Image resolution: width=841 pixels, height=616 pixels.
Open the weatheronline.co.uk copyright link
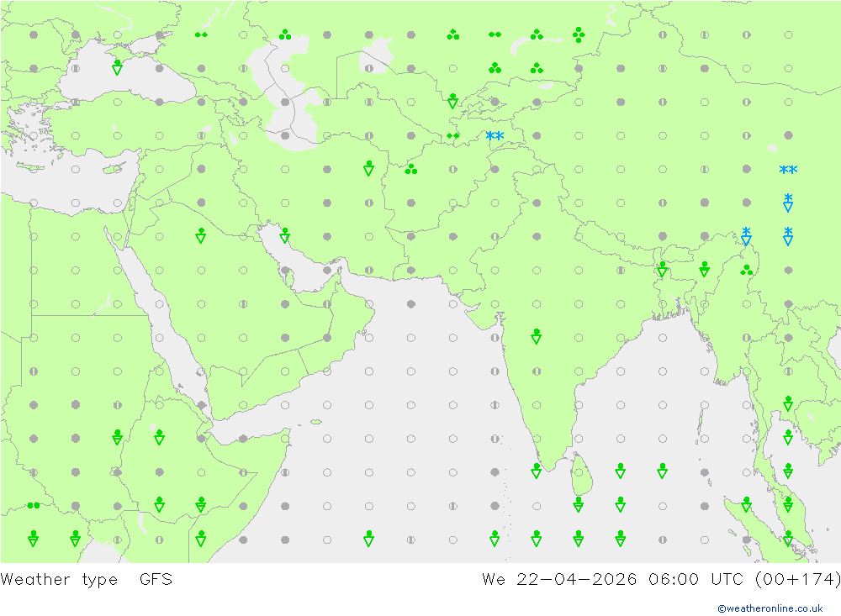point(770,608)
